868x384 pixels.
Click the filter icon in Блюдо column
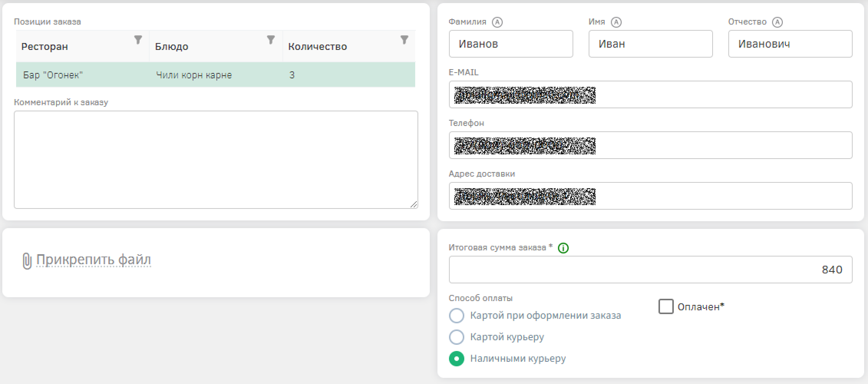click(x=271, y=40)
